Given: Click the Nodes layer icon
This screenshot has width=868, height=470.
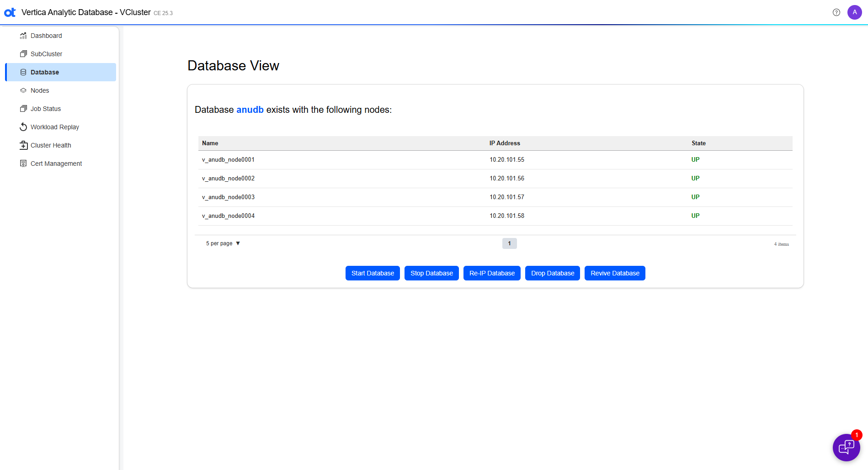Looking at the screenshot, I should coord(23,90).
